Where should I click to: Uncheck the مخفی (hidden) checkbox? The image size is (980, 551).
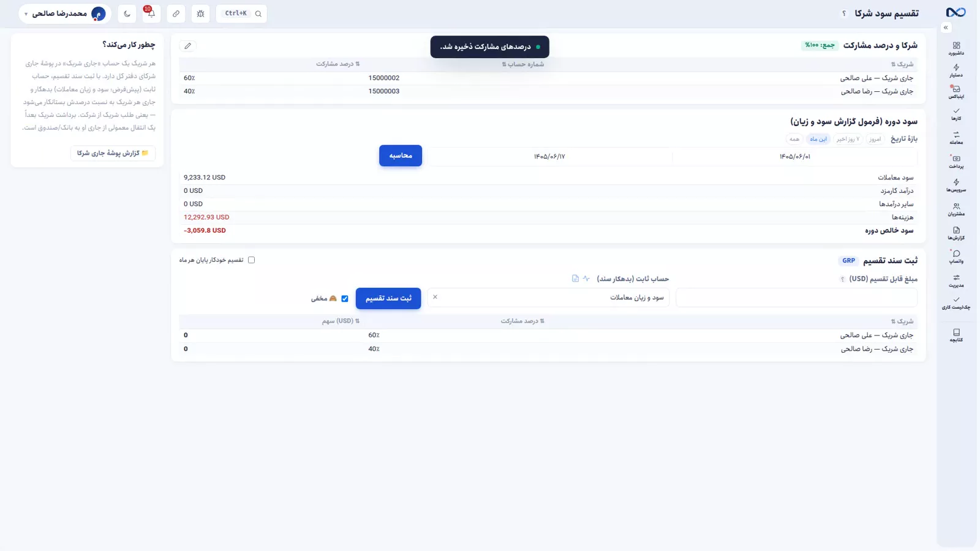pos(345,299)
